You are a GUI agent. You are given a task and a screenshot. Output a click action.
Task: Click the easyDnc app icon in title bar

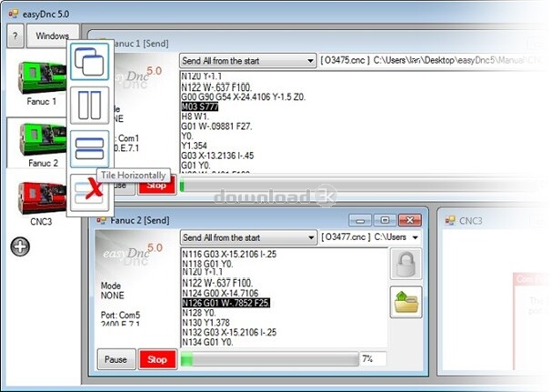pos(14,14)
